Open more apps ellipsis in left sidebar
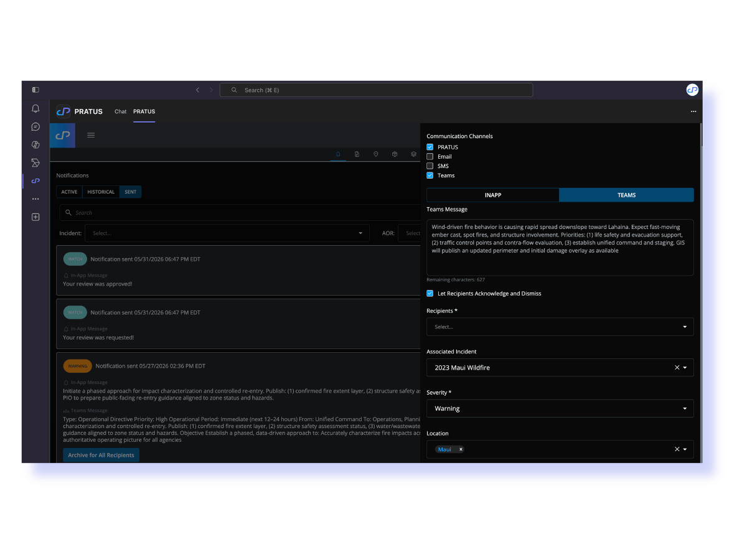The width and height of the screenshot is (747, 560). pos(35,199)
